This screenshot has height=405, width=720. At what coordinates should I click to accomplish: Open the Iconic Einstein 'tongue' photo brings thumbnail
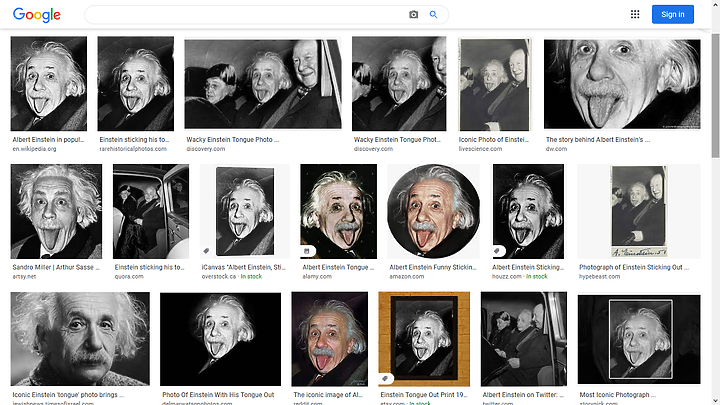pyautogui.click(x=80, y=339)
